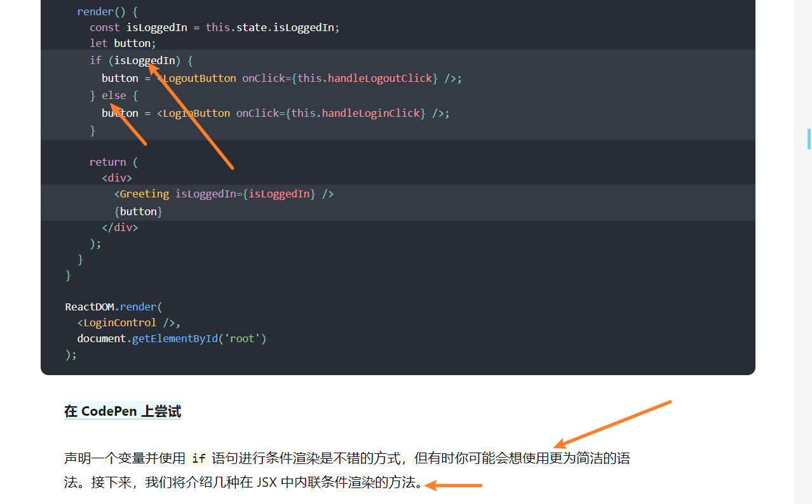Click the paragraph mentioning JSX 内联条件渲染
This screenshot has height=504, width=812.
pos(286,471)
